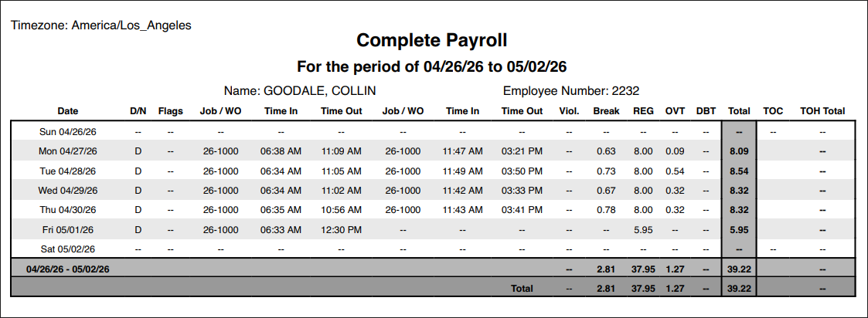868x318 pixels.
Task: Click Friday's 12:30 PM time out
Action: tap(341, 230)
